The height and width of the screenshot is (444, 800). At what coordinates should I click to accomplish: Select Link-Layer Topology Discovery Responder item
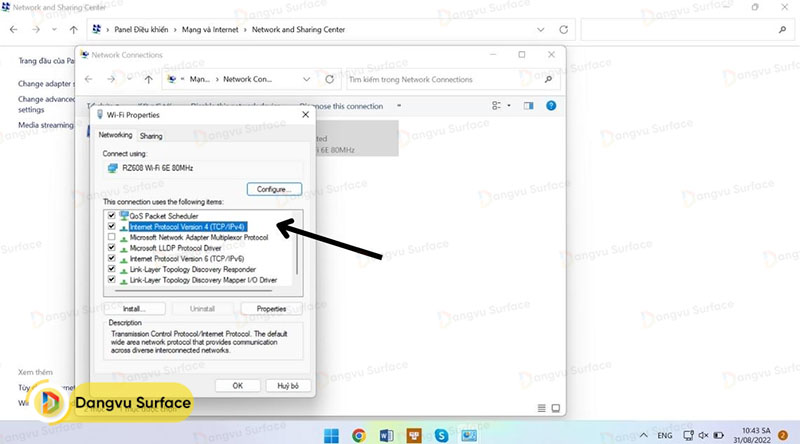click(x=192, y=269)
